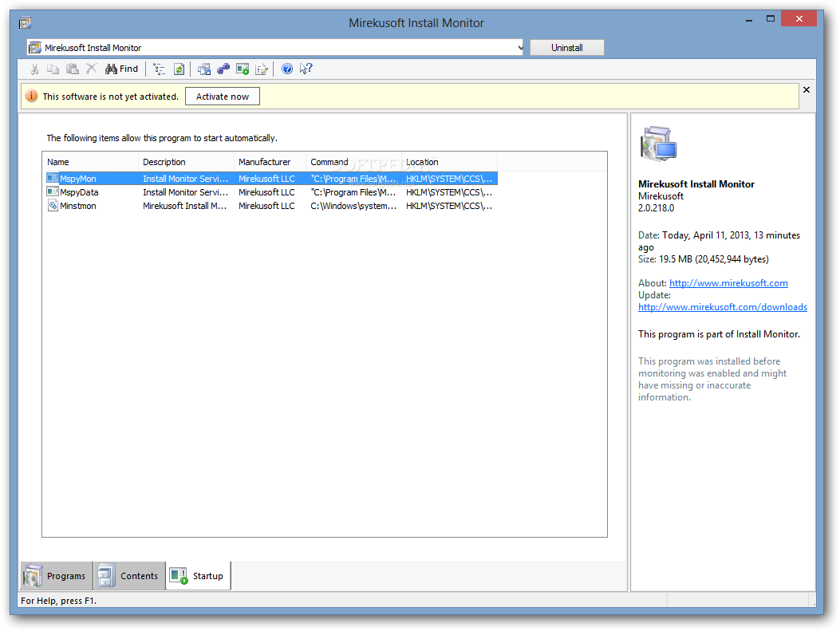Click the Cut scissors toolbar icon
The image size is (840, 631).
(35, 69)
